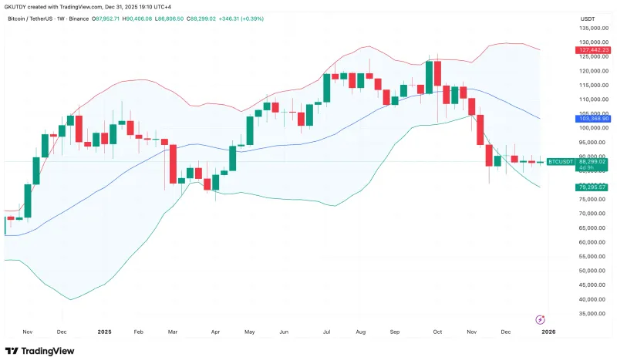Click the blue middle band label 103,368.90

point(592,118)
